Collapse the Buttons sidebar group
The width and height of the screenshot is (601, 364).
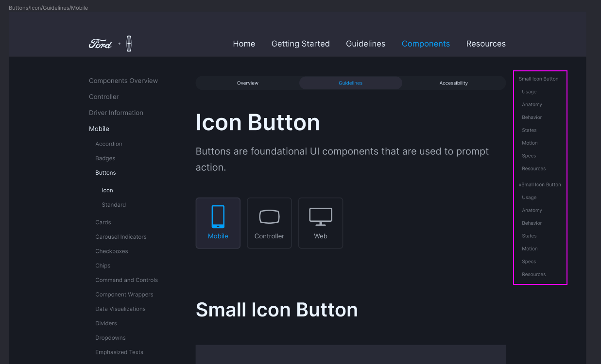(105, 173)
